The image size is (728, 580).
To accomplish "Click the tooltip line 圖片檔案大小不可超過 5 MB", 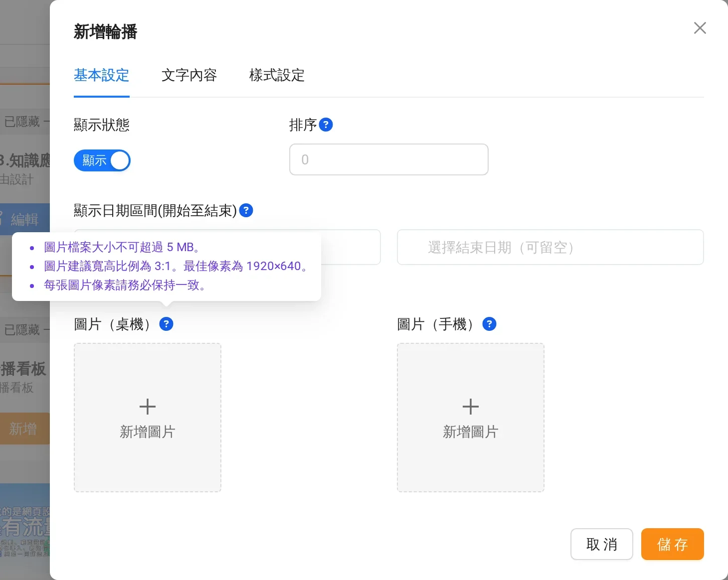I will [122, 247].
